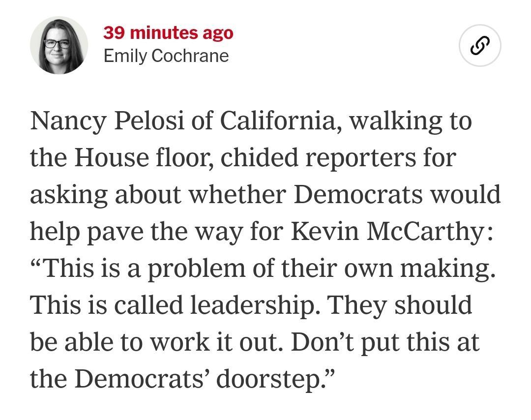Click the words "problem of their own making"
The height and width of the screenshot is (420, 531).
click(321, 268)
